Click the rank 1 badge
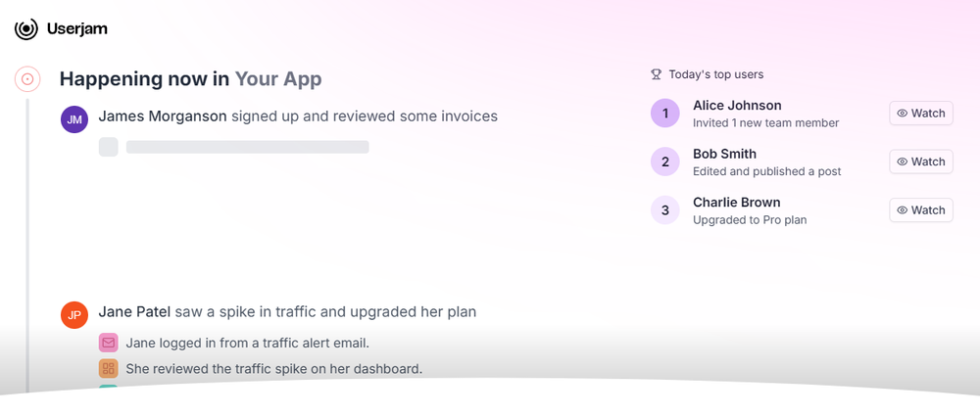This screenshot has width=980, height=416. (x=665, y=114)
